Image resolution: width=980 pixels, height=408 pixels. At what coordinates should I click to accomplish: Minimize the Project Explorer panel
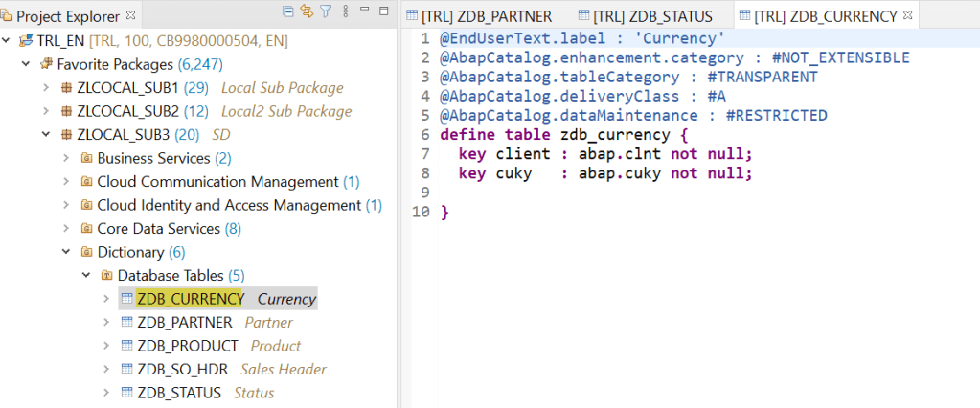coord(365,9)
